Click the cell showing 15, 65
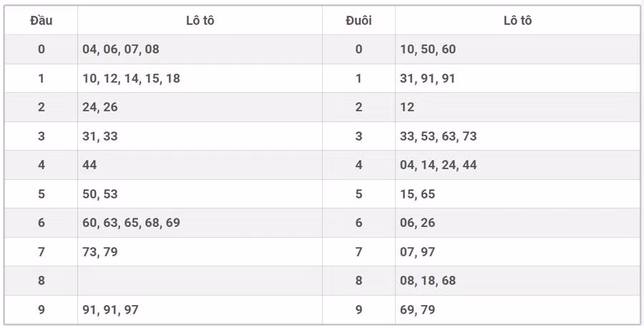 coord(418,194)
